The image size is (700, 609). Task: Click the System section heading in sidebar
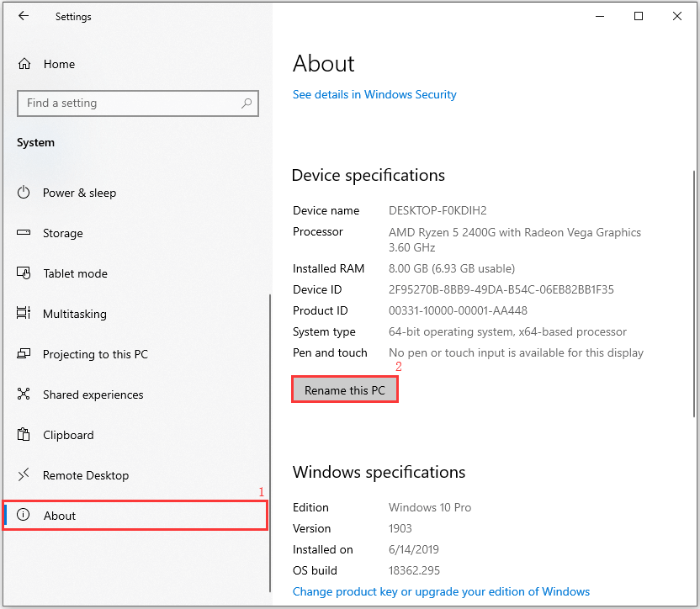[x=35, y=143]
